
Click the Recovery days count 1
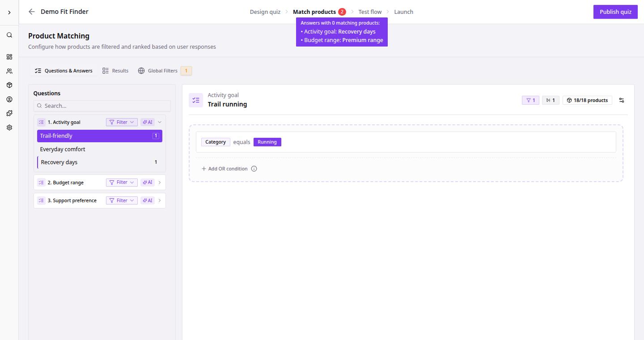[x=156, y=162]
